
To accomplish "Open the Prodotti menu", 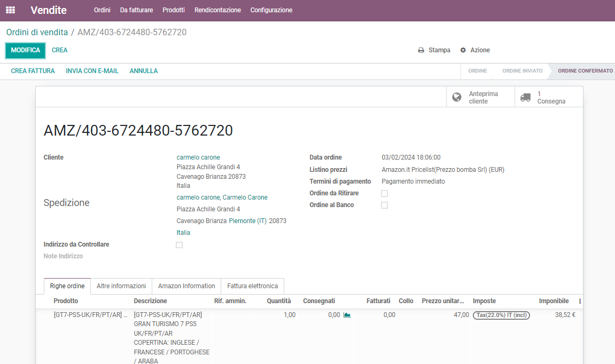I will [x=174, y=10].
